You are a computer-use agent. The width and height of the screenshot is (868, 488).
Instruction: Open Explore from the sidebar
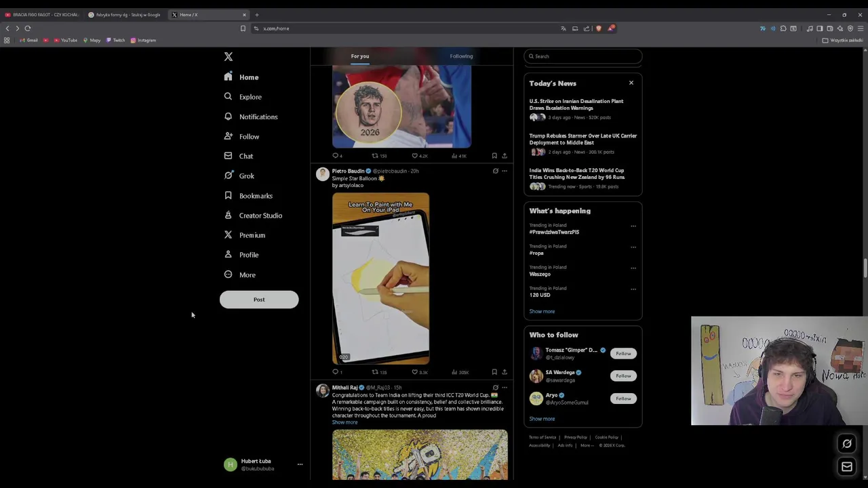point(243,97)
